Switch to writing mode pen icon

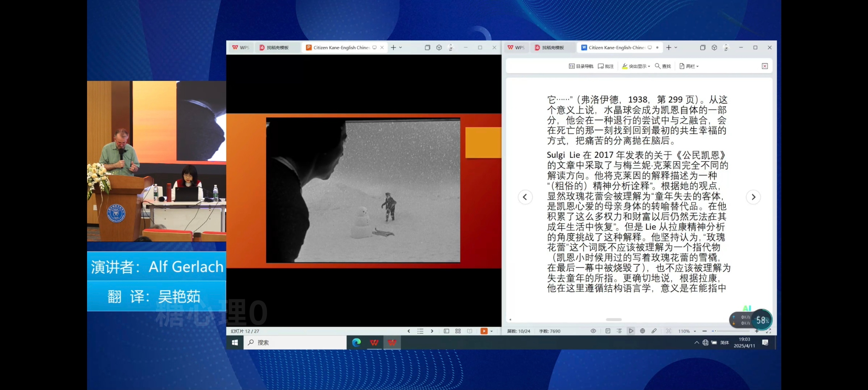pos(654,331)
